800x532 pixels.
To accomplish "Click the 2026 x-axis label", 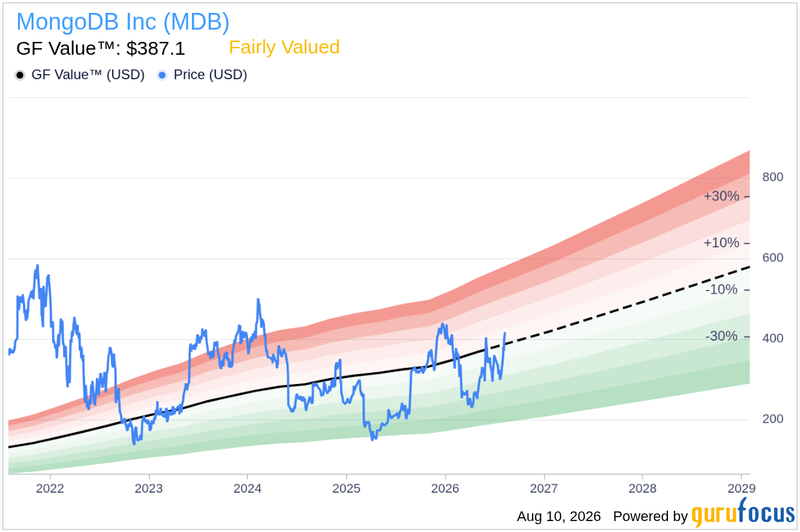I will [445, 488].
